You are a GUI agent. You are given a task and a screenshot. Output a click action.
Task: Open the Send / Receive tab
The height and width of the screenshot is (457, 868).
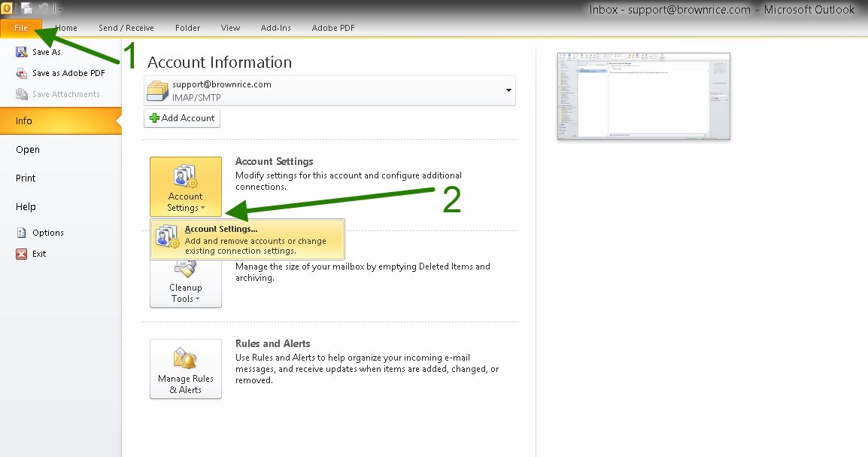point(126,28)
